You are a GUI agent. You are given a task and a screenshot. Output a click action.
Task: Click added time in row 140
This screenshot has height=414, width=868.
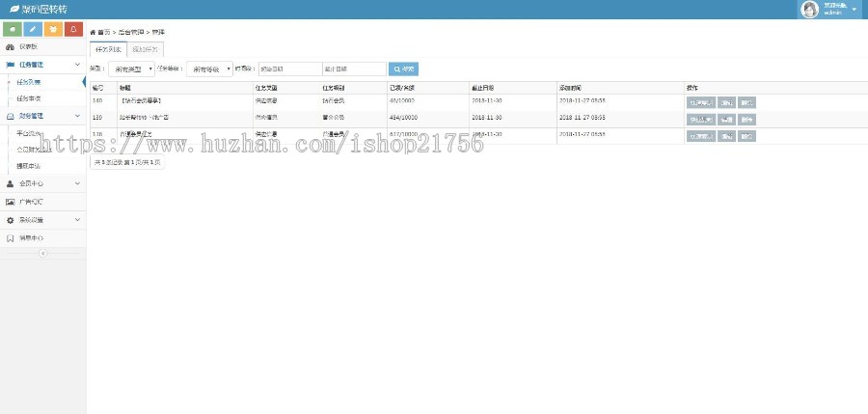coord(582,101)
